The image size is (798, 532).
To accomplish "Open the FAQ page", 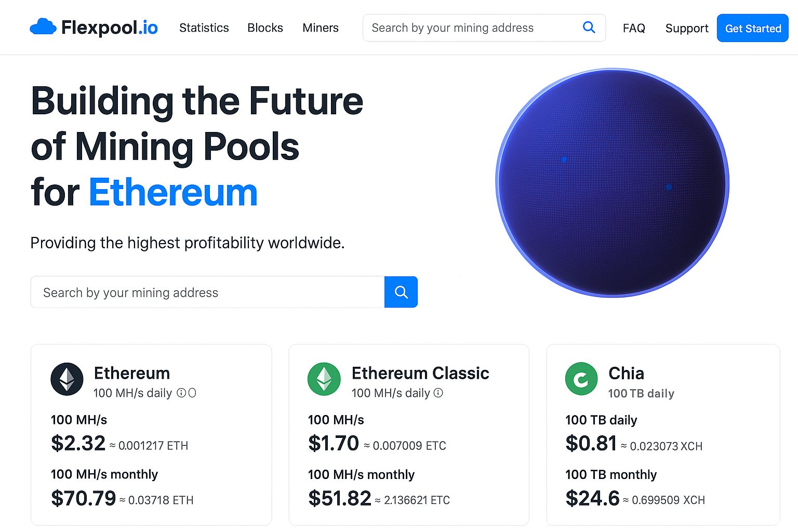I will (633, 29).
